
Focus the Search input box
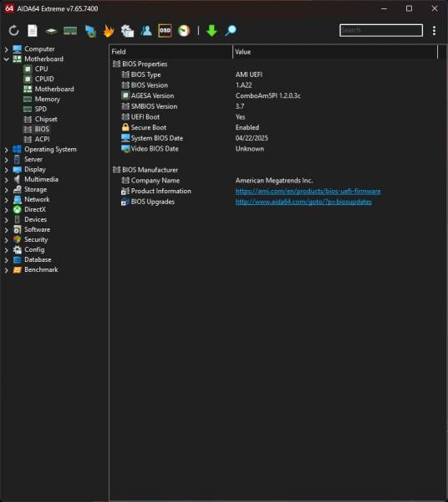coord(381,30)
